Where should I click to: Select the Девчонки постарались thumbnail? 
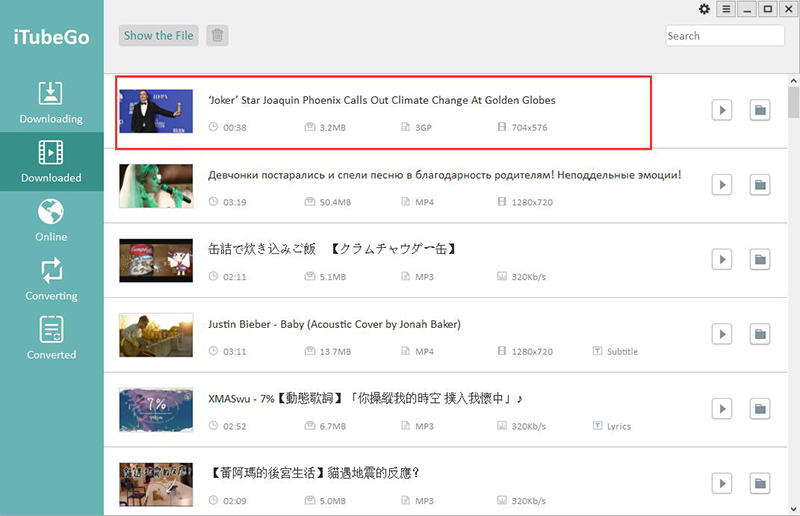pos(156,186)
